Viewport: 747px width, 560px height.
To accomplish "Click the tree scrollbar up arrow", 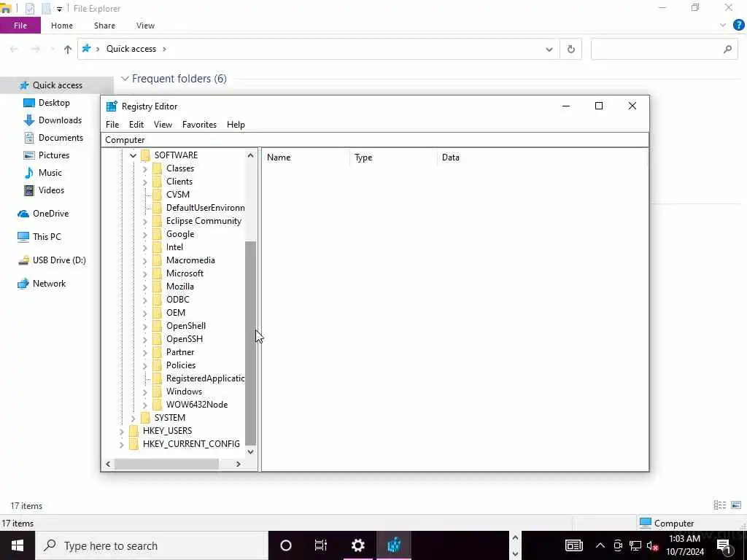I will pyautogui.click(x=251, y=155).
